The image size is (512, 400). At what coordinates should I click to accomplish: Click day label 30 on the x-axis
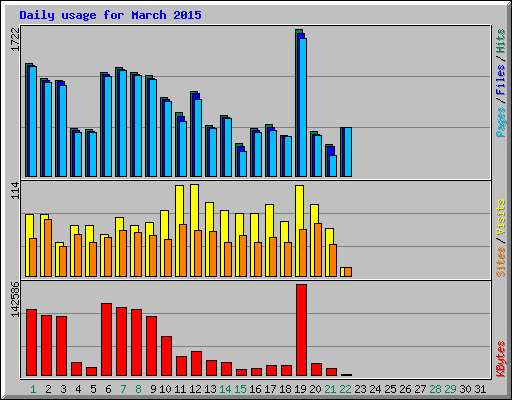(x=465, y=389)
